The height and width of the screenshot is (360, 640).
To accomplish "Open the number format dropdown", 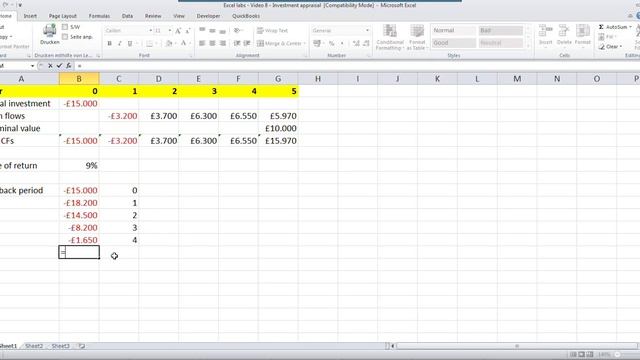I will point(367,31).
